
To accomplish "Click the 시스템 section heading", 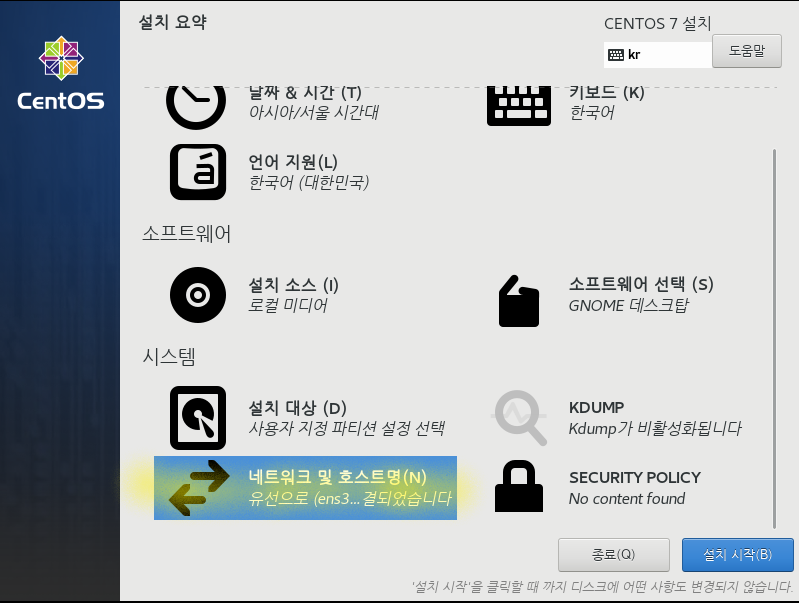I will click(169, 356).
